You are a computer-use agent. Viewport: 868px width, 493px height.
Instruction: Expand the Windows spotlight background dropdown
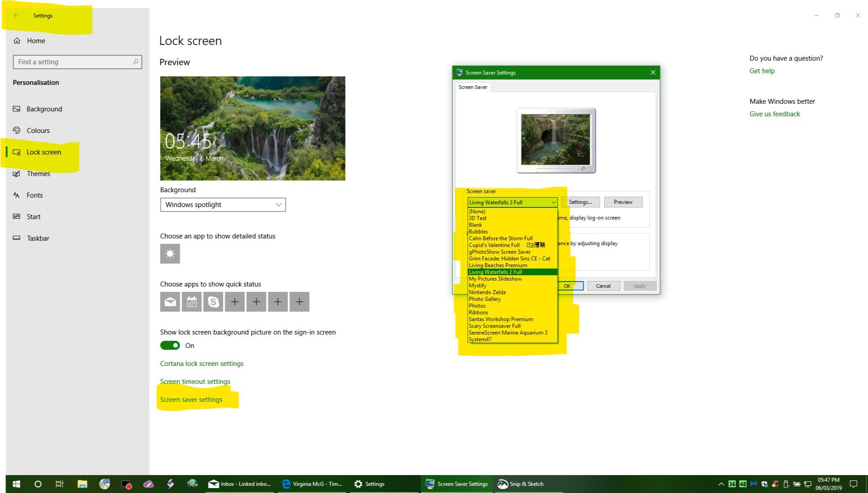point(223,205)
